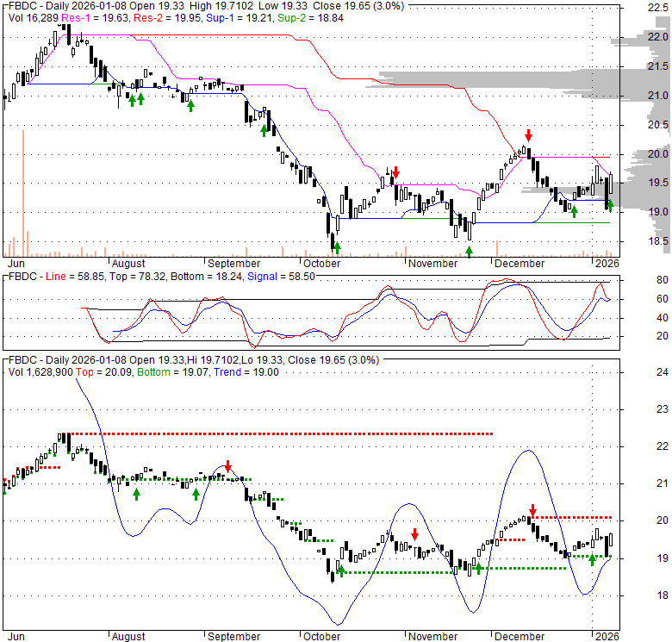Screen dimensions: 672x642
Task: Click the red sell arrow in late October on top chart
Action: point(396,172)
